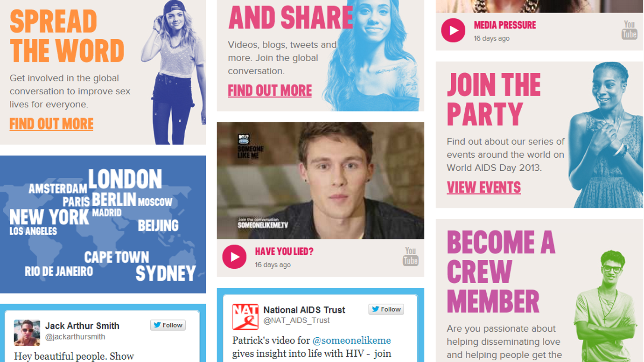Viewport: 644px width, 362px height.
Task: Select the Have You Lied video thumbnail
Action: [x=321, y=181]
